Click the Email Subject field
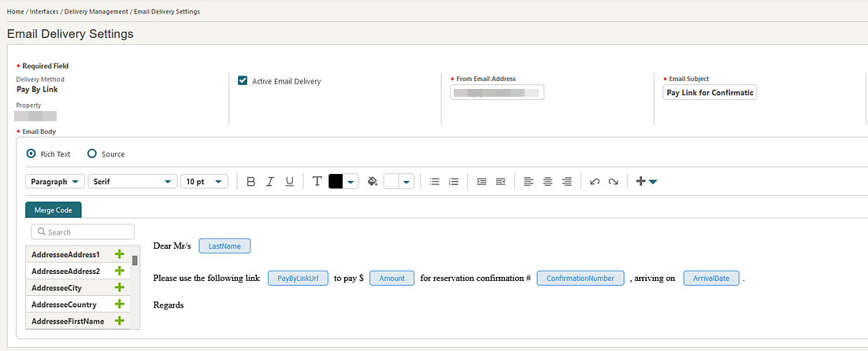868x351 pixels. tap(710, 92)
